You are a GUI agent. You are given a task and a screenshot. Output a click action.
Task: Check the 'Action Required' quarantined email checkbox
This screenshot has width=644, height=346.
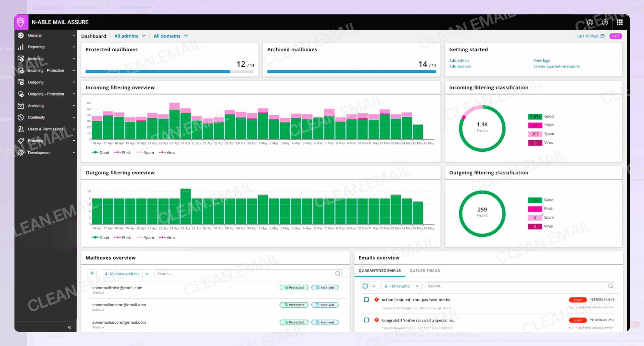(x=366, y=300)
